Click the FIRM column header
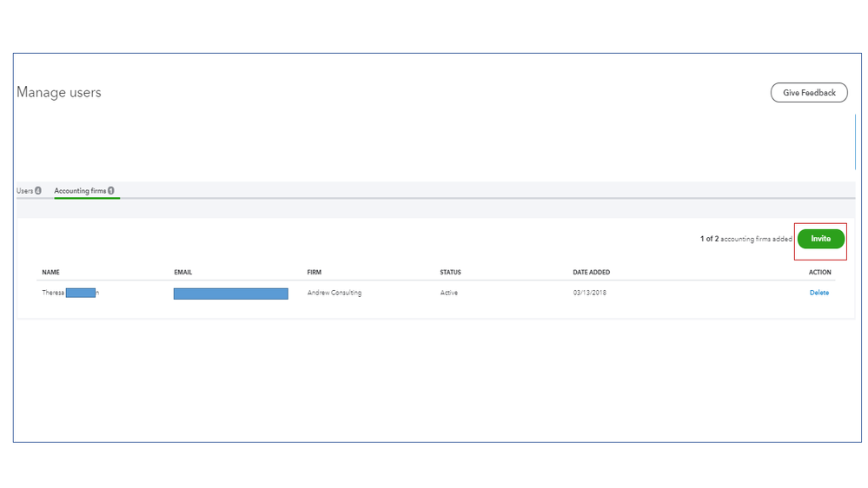Screen dimensions: 868x488 pos(314,273)
